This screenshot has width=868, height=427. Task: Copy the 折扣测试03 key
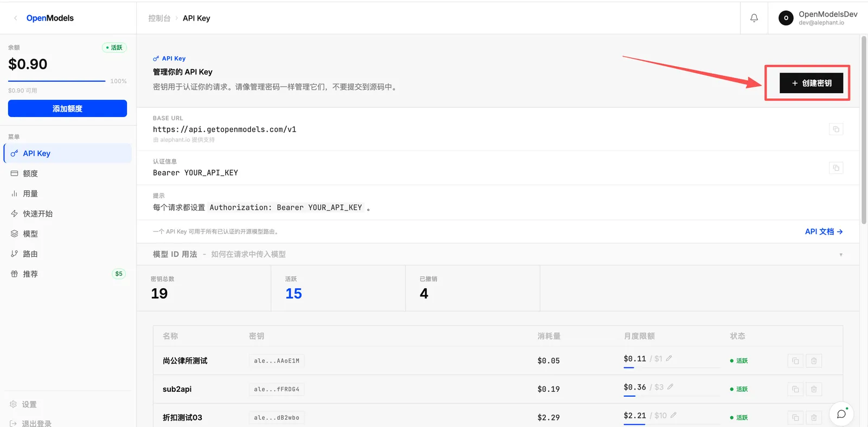tap(795, 417)
